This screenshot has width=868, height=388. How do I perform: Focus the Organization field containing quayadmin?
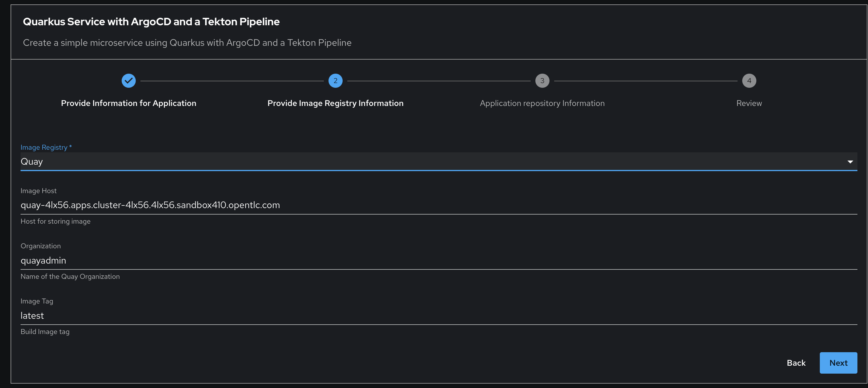coord(439,260)
